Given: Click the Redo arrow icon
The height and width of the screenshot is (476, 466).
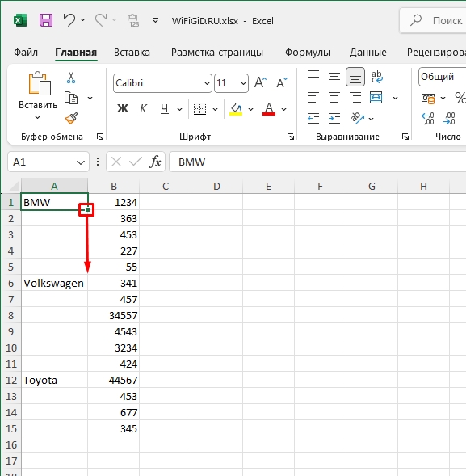Looking at the screenshot, I should [x=101, y=20].
